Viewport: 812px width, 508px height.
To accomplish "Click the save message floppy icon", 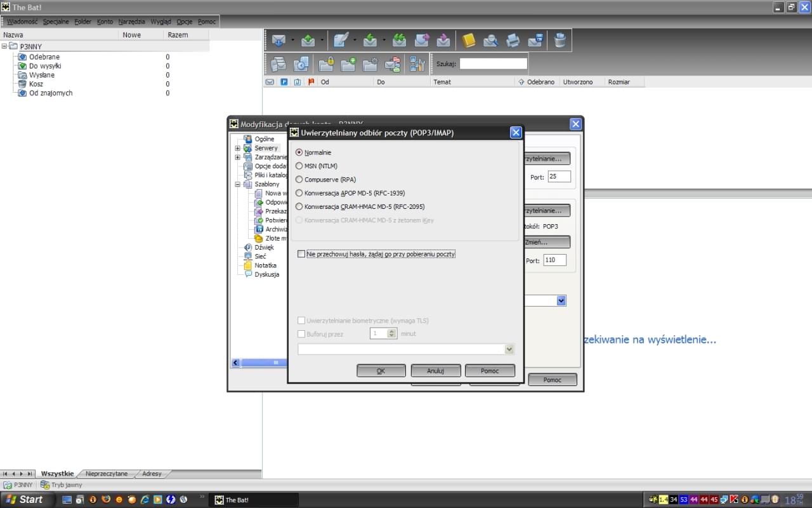I will coord(535,40).
